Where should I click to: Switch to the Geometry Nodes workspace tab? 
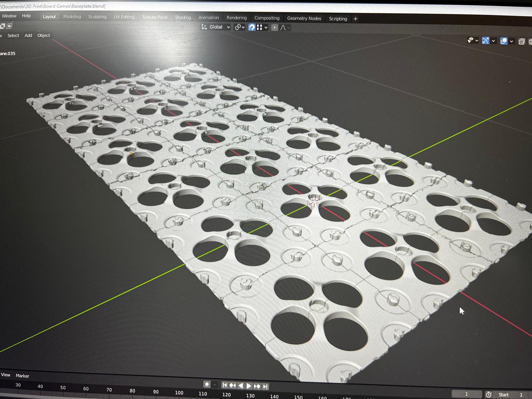304,19
